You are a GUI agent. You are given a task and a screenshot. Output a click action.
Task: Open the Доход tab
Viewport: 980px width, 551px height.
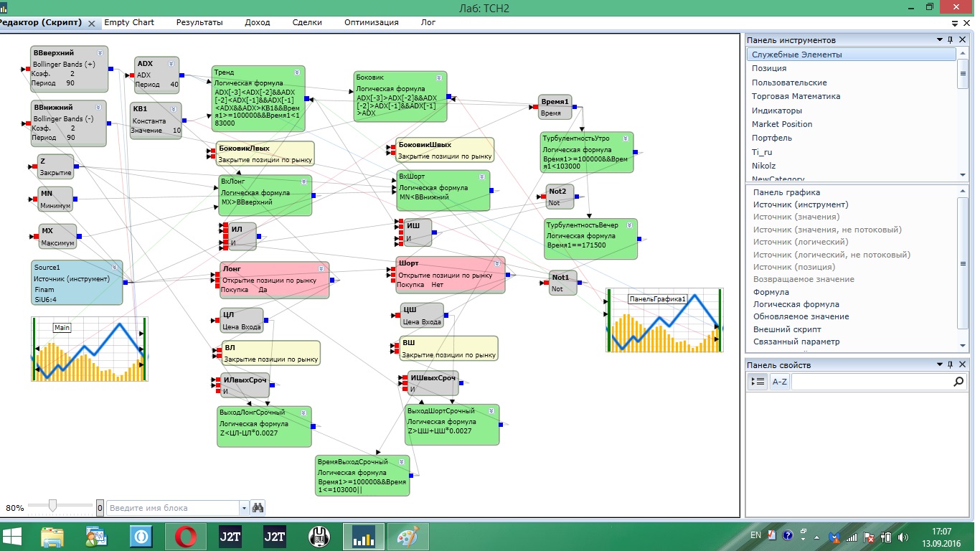point(258,22)
